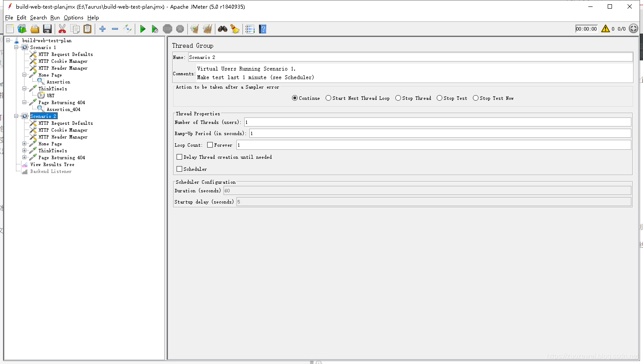Open the Run menu
Image resolution: width=643 pixels, height=364 pixels.
[x=55, y=18]
